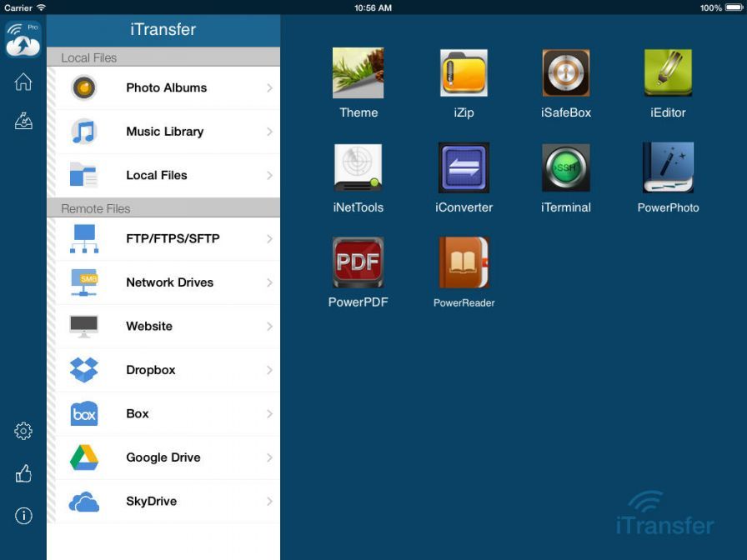Image resolution: width=747 pixels, height=560 pixels.
Task: Open the PowerPDF app icon
Action: (x=358, y=262)
